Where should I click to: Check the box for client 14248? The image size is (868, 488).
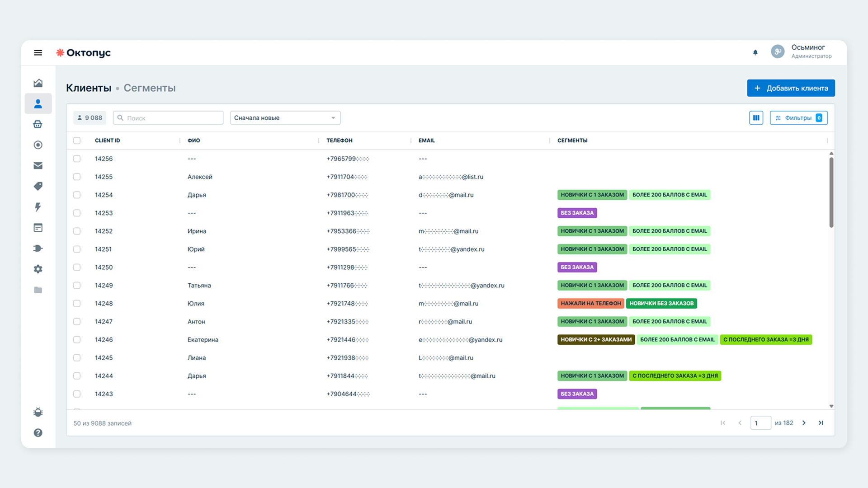(x=77, y=303)
